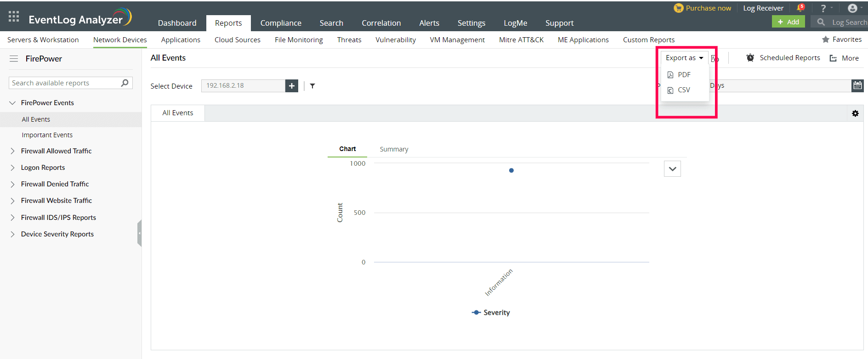
Task: Click the green Add button
Action: click(789, 22)
